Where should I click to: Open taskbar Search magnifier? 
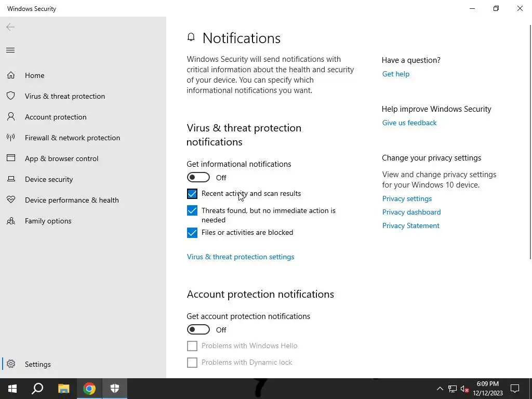37,389
